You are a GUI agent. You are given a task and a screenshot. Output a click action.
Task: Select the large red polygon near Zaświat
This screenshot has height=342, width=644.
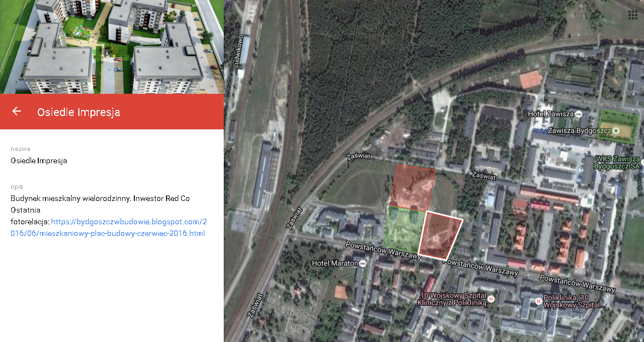tap(412, 188)
